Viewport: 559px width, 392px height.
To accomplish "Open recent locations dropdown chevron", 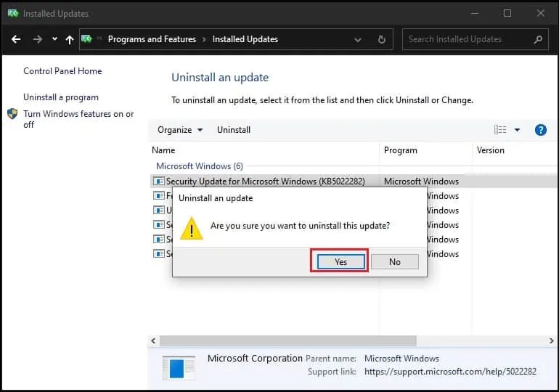I will [54, 38].
